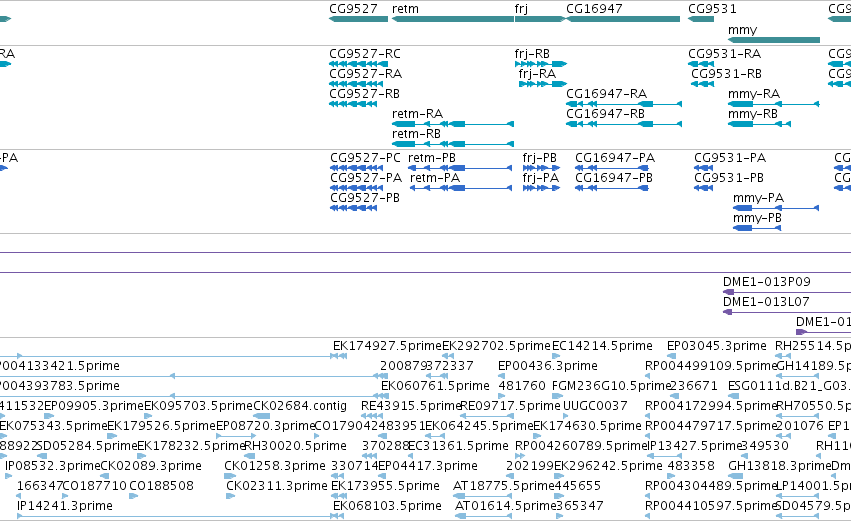Click the retm-RB transcript

(x=453, y=144)
